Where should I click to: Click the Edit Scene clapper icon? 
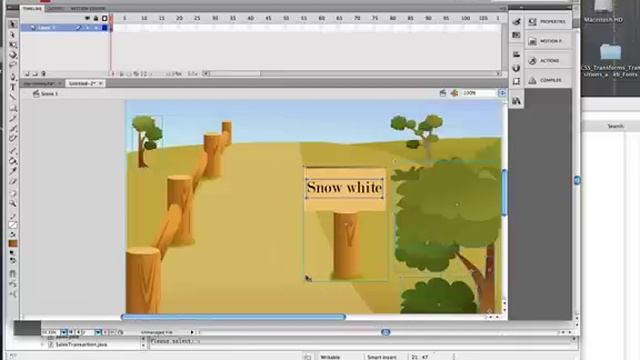(443, 93)
